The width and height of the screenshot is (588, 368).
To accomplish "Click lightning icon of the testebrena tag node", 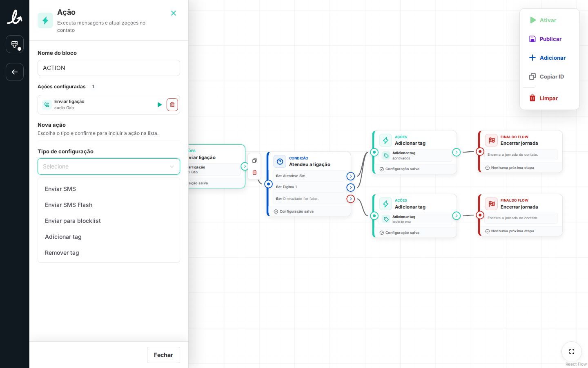I will 385,204.
